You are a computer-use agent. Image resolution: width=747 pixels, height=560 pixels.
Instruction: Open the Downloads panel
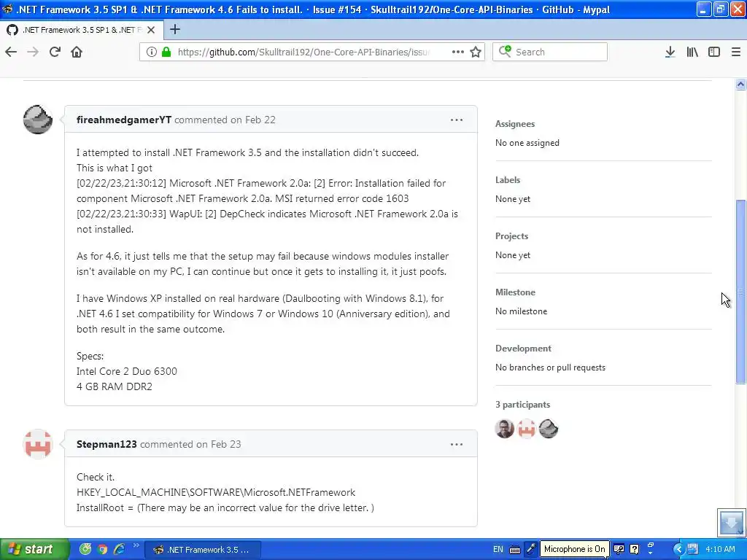(x=670, y=52)
